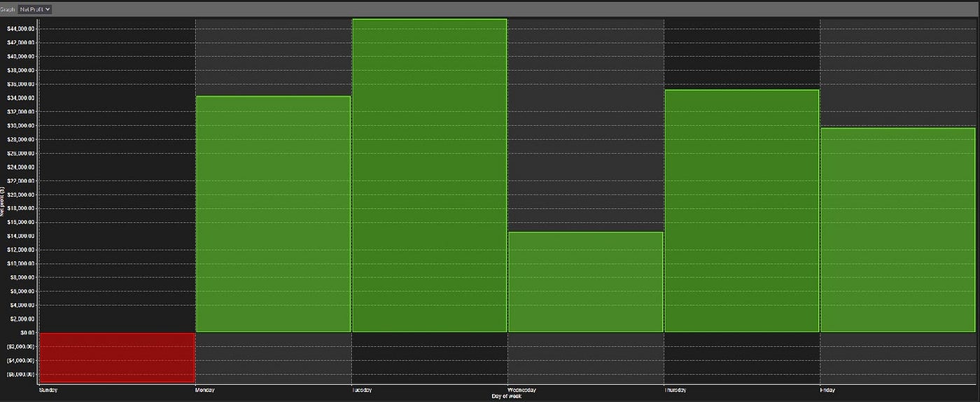The height and width of the screenshot is (402, 980).
Task: Click the 'Net profit ($)' vertical axis title
Action: [3, 202]
